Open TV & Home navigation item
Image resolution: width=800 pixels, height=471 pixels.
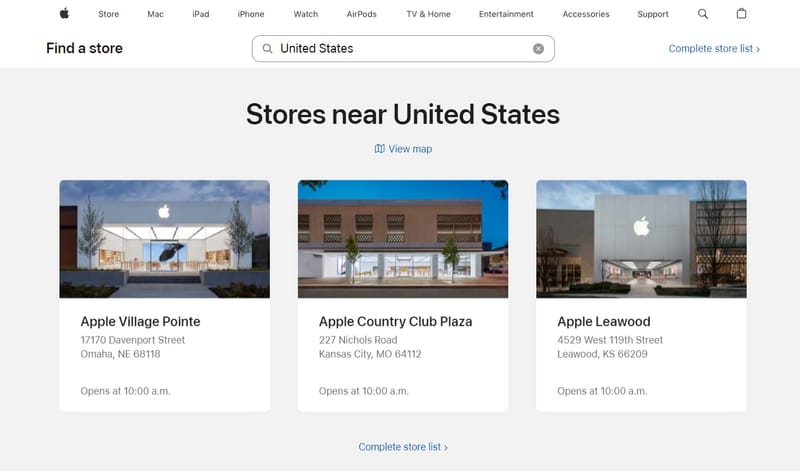point(428,14)
